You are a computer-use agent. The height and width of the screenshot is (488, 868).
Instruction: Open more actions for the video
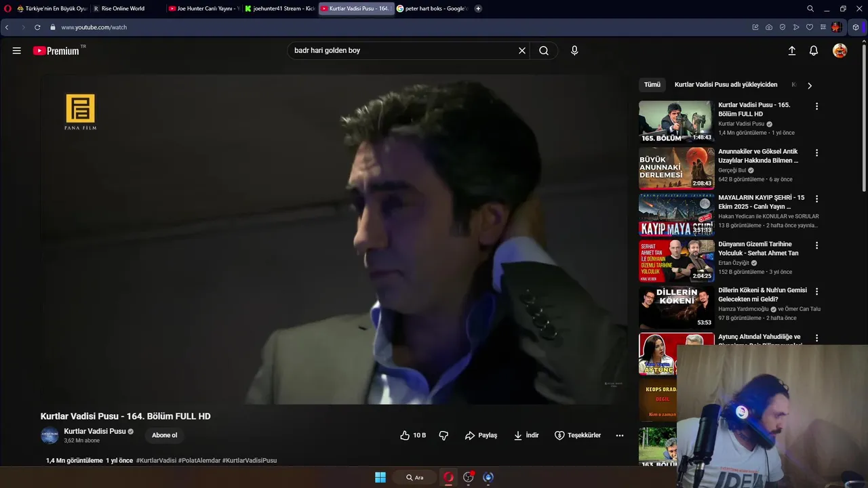tap(620, 435)
